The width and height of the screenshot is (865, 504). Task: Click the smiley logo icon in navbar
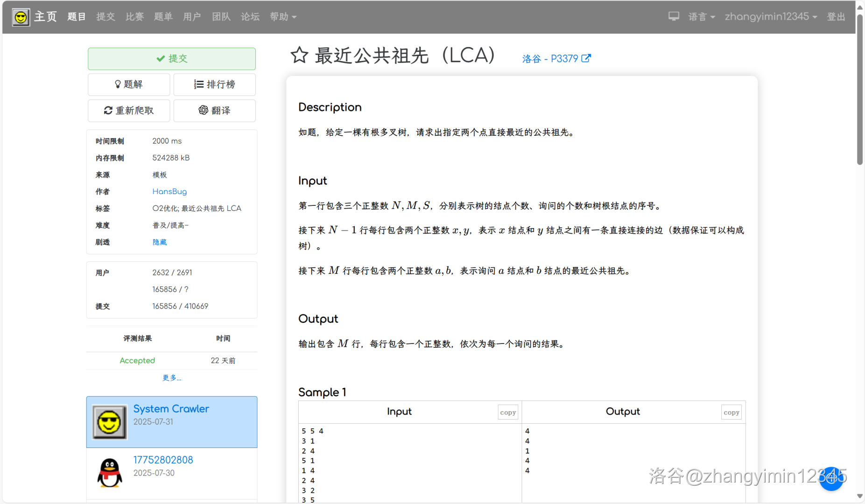pos(21,17)
